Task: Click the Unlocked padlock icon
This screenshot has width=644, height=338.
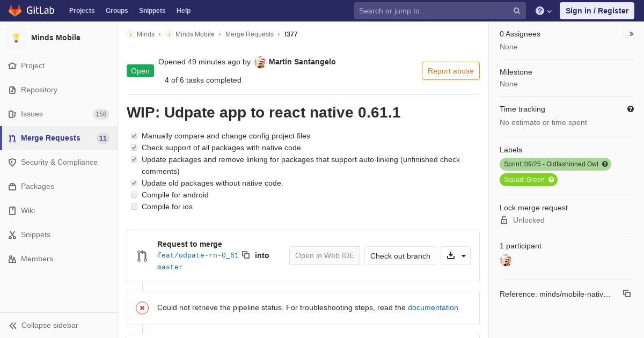Action: (x=504, y=220)
